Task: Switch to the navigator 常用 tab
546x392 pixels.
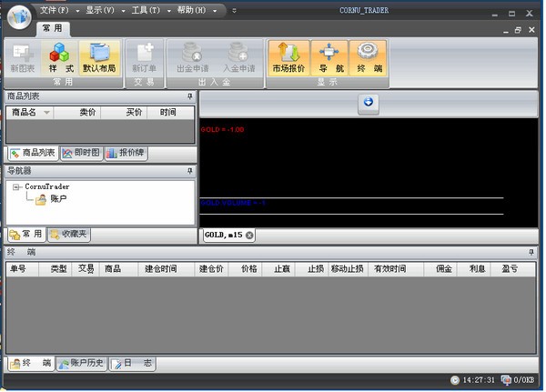Action: 26,235
